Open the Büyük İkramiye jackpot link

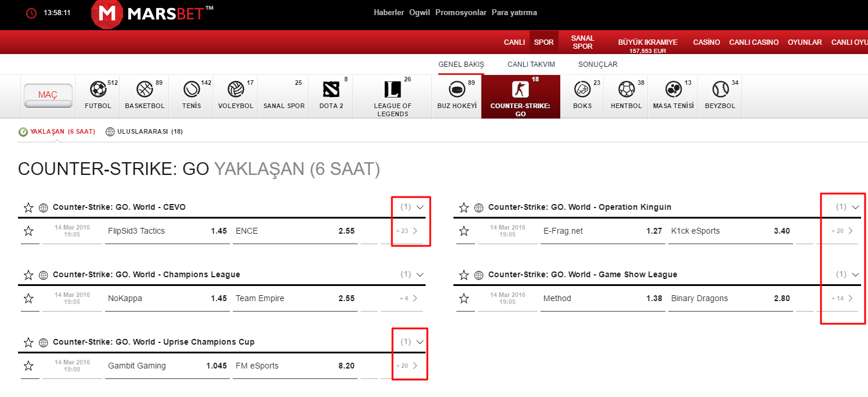(647, 46)
